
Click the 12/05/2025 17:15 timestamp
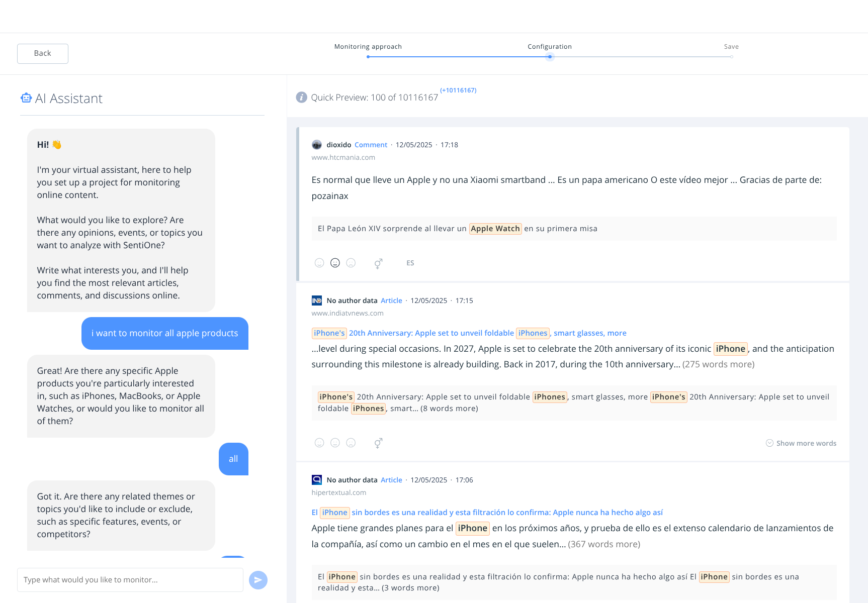click(442, 300)
